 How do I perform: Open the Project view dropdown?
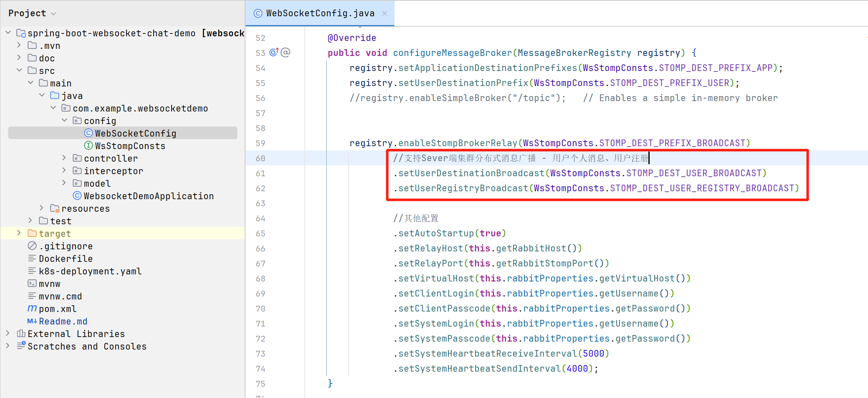coord(53,13)
